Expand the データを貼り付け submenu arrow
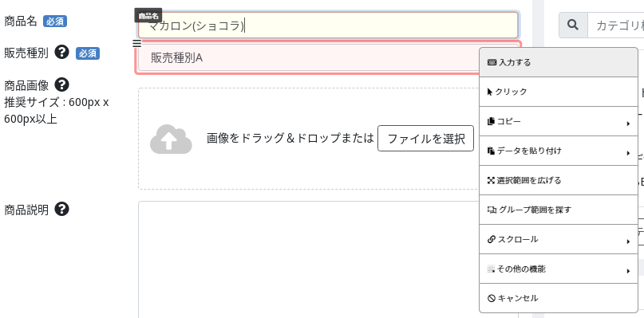Image resolution: width=644 pixels, height=318 pixels. (x=628, y=153)
